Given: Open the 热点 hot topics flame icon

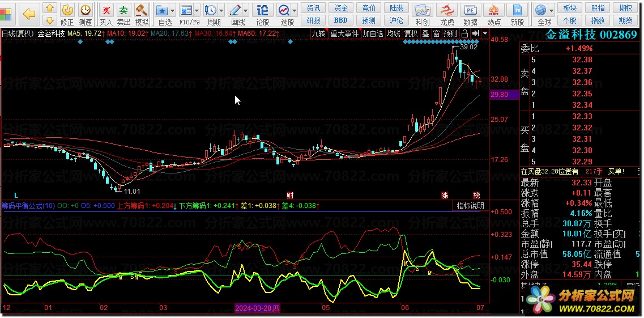Looking at the screenshot, I should tap(494, 14).
